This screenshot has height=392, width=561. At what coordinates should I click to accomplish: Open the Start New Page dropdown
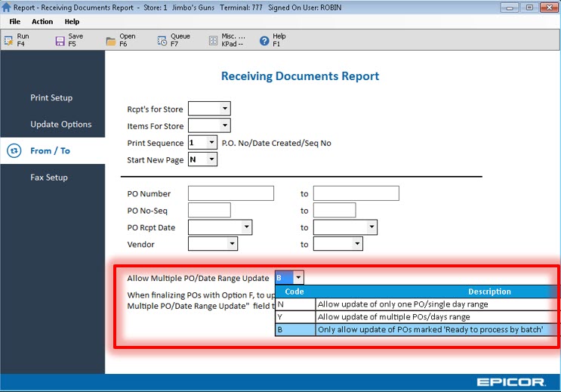211,159
